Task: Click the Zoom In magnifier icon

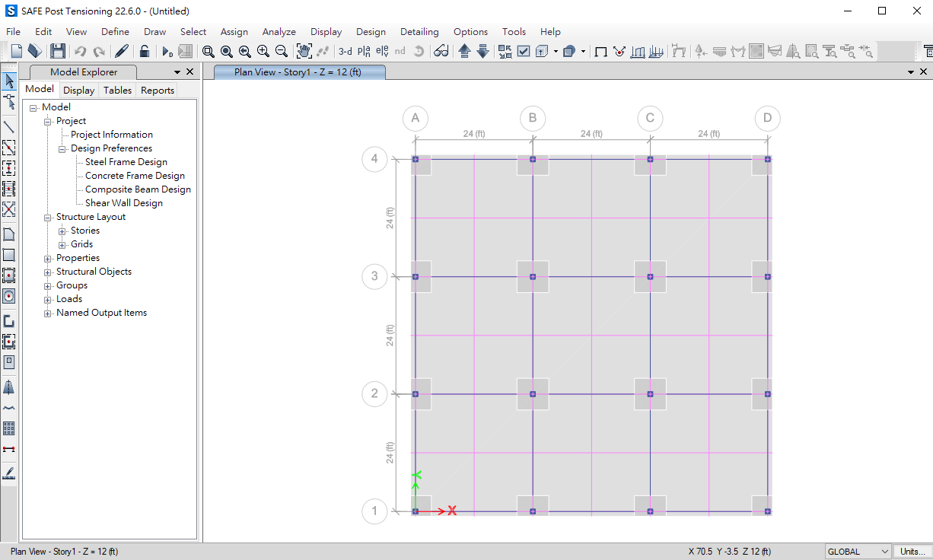Action: pos(263,51)
